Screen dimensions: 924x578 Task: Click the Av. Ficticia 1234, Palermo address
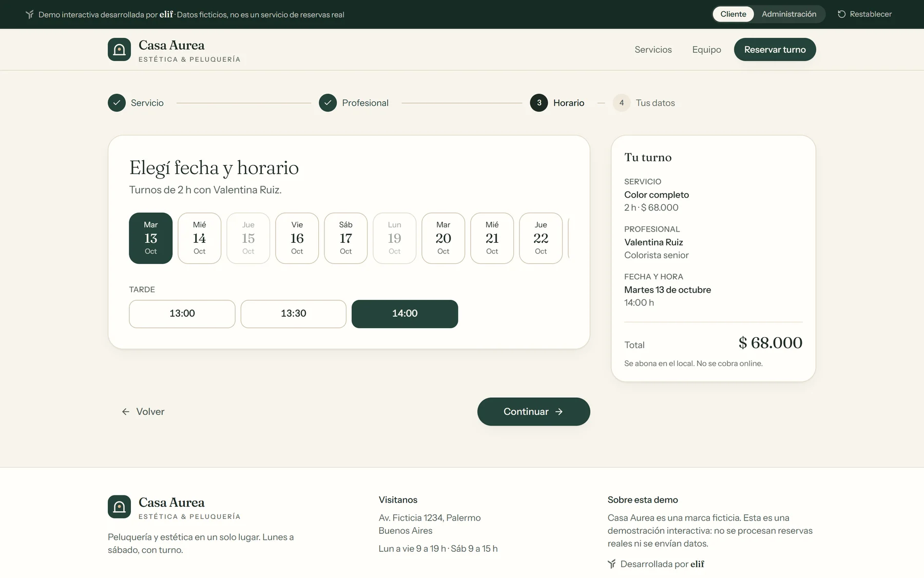click(x=430, y=517)
